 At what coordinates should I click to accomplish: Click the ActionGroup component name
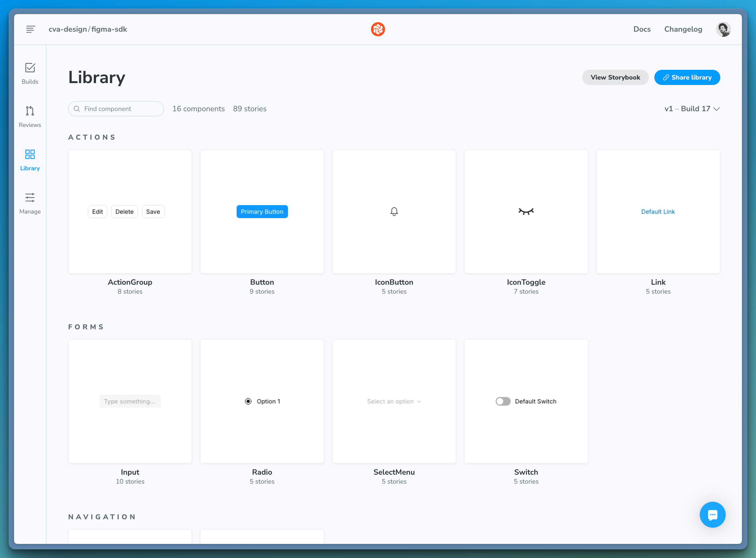130,282
